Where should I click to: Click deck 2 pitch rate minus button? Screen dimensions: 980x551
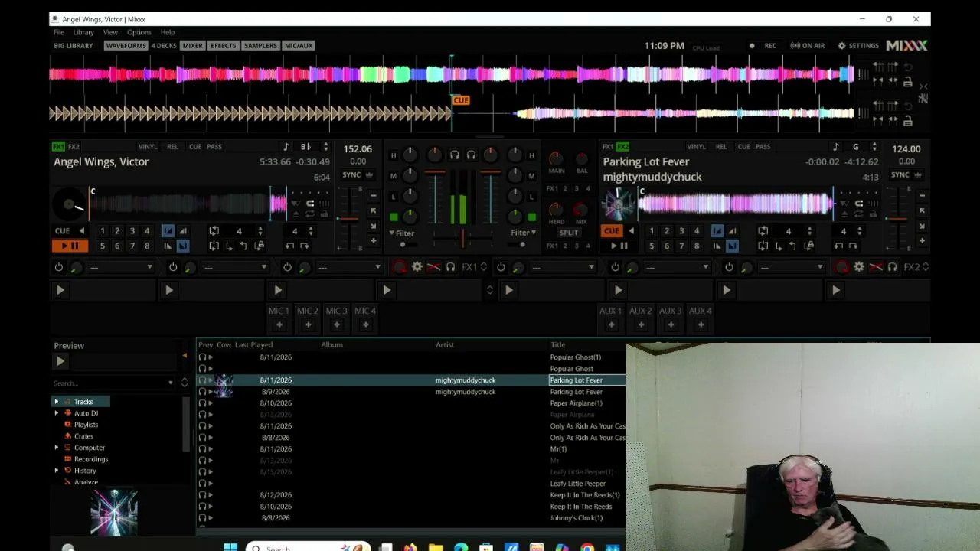922,196
